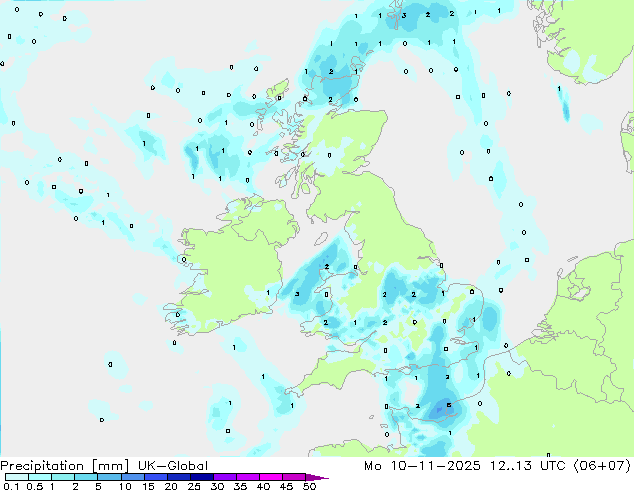The height and width of the screenshot is (490, 634).
Task: Click the 0.5–1 mm legend color box
Action: click(40, 477)
